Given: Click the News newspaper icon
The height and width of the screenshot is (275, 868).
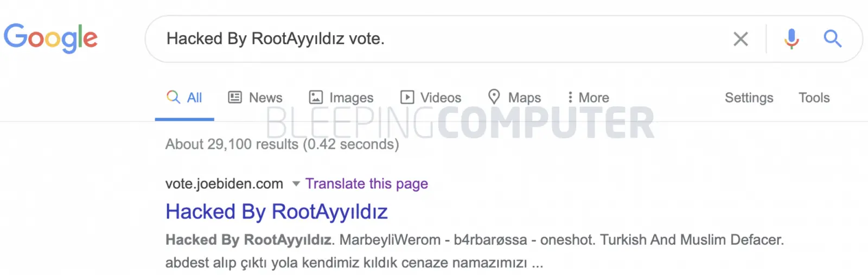Looking at the screenshot, I should (x=235, y=97).
